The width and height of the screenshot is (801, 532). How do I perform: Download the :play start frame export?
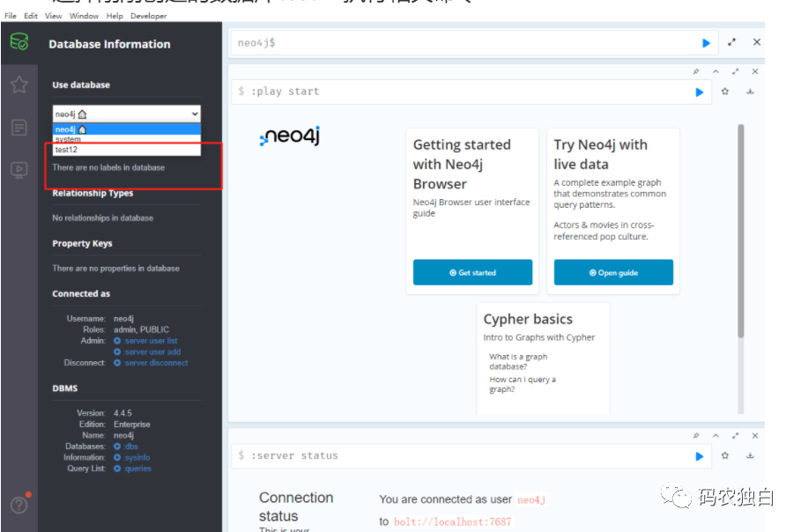click(750, 92)
